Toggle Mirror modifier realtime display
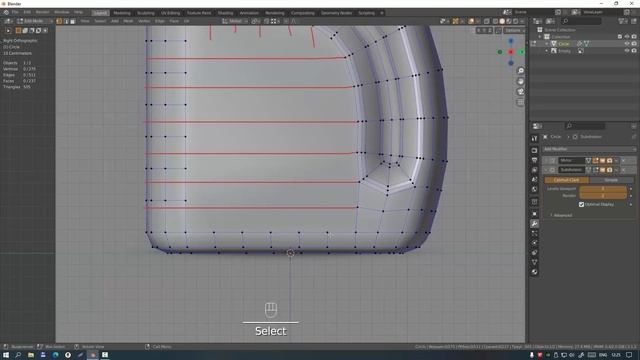The height and width of the screenshot is (360, 640). click(x=602, y=160)
